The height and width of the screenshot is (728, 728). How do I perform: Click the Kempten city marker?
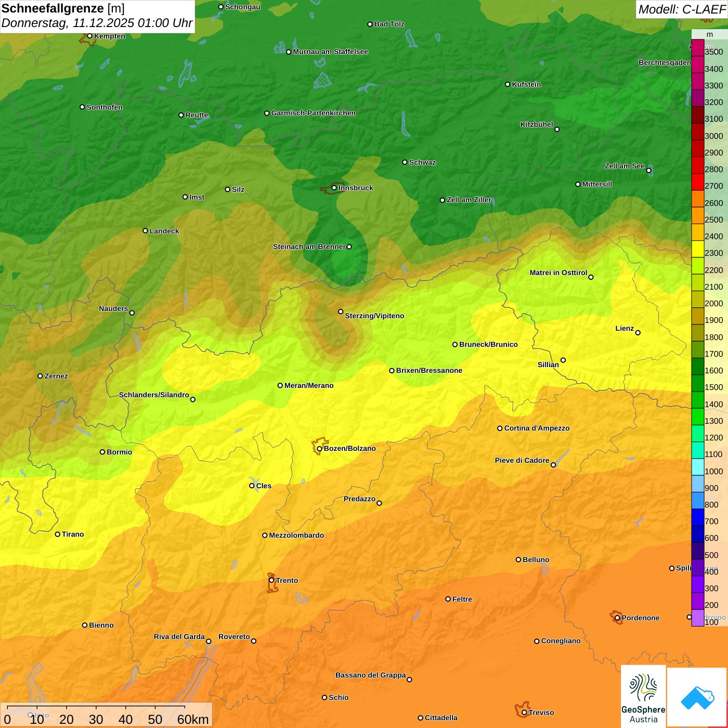pos(89,36)
